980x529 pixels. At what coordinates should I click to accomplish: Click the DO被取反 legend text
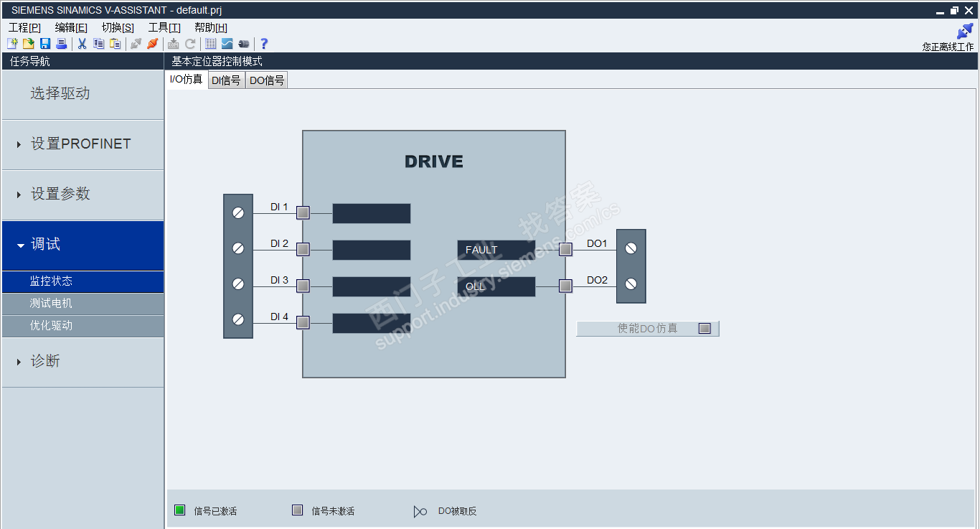tap(458, 512)
